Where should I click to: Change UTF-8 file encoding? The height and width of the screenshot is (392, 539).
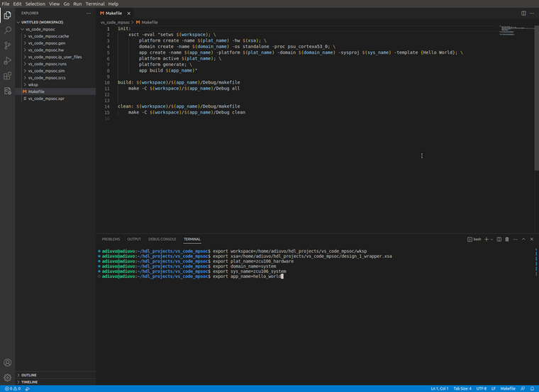[482, 388]
